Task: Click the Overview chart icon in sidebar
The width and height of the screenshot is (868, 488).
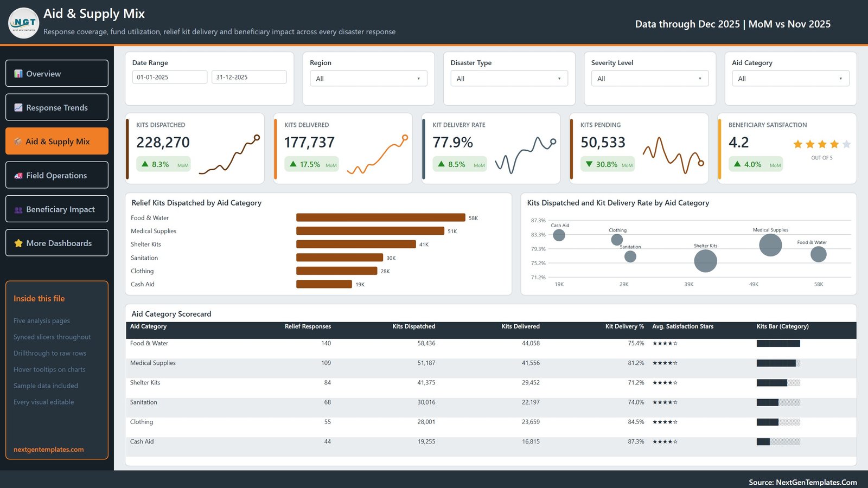Action: pyautogui.click(x=18, y=74)
